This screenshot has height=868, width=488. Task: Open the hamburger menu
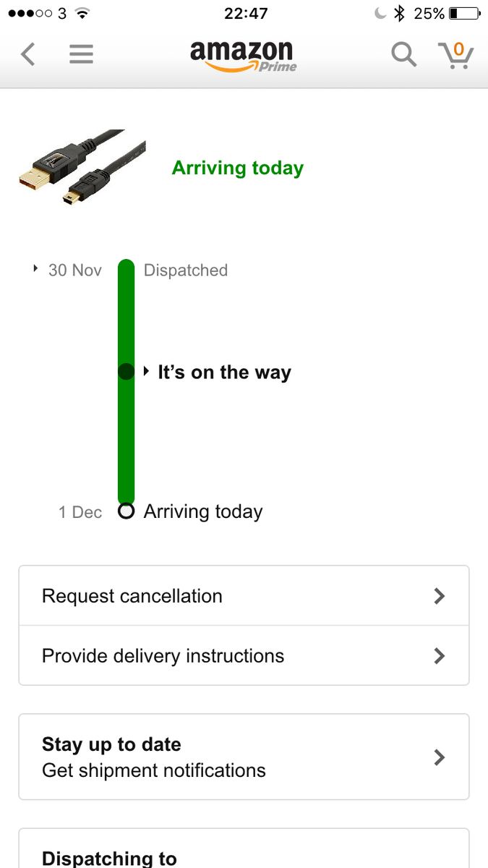[81, 54]
